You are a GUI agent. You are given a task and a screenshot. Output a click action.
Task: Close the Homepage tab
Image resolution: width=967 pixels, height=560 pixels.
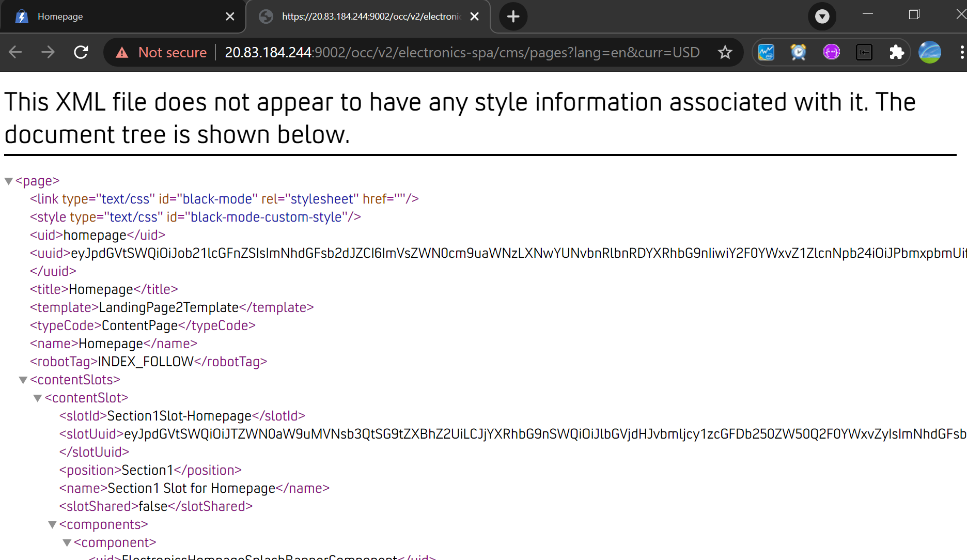(x=230, y=17)
